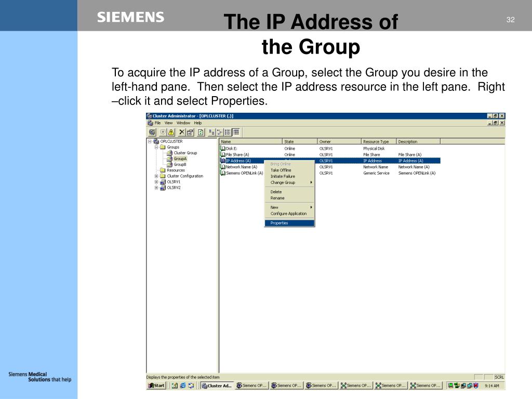Click the 'File Share (A)' description cell

[x=410, y=155]
